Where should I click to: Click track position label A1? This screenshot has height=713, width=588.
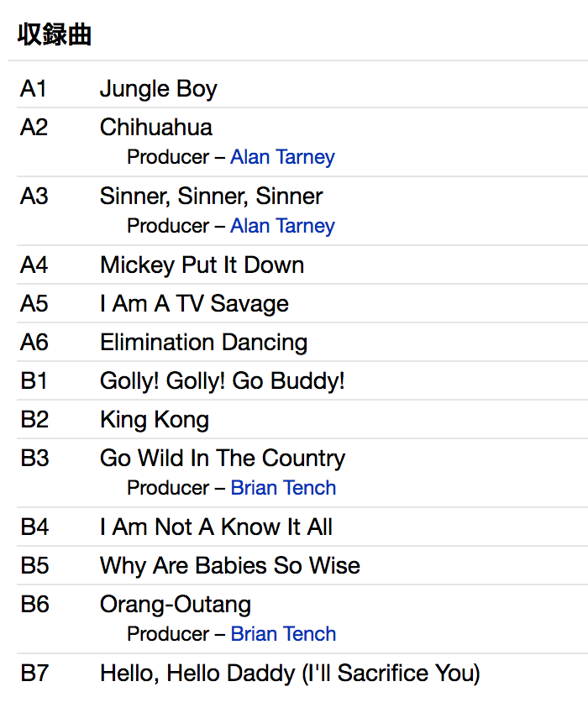point(34,89)
